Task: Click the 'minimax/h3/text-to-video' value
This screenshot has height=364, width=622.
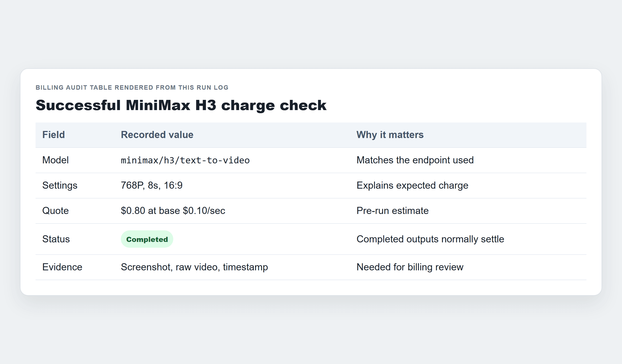Action: click(x=185, y=160)
